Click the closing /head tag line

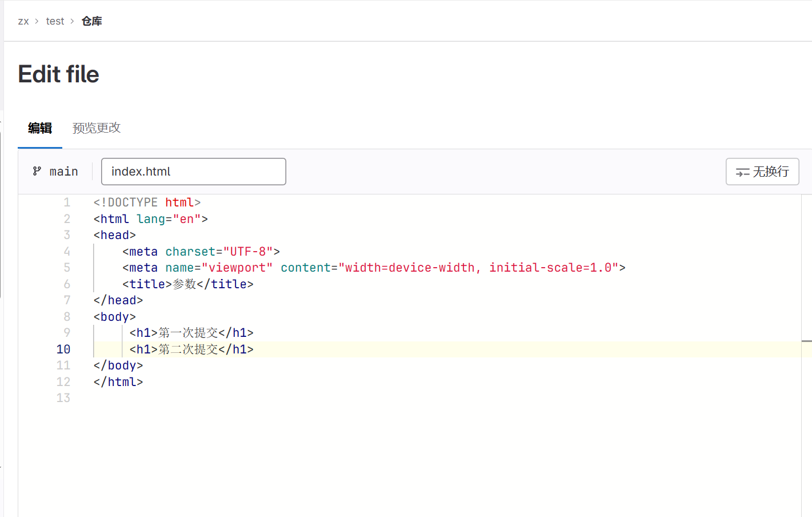(x=118, y=300)
